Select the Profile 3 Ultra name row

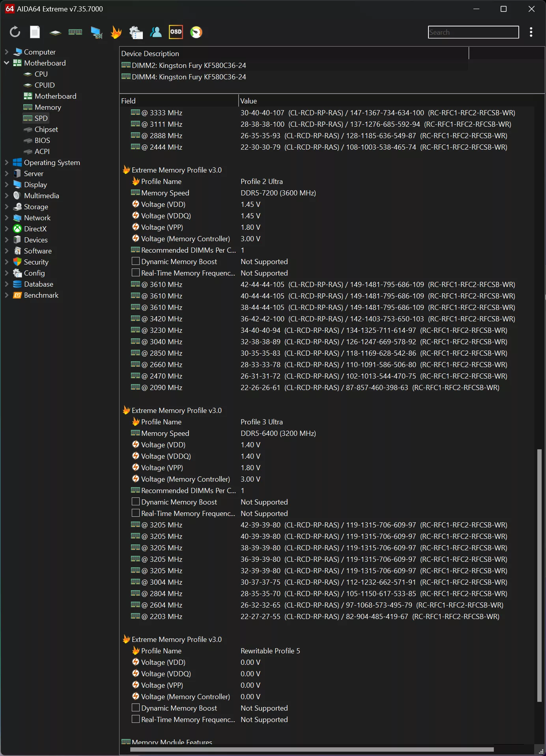point(327,422)
